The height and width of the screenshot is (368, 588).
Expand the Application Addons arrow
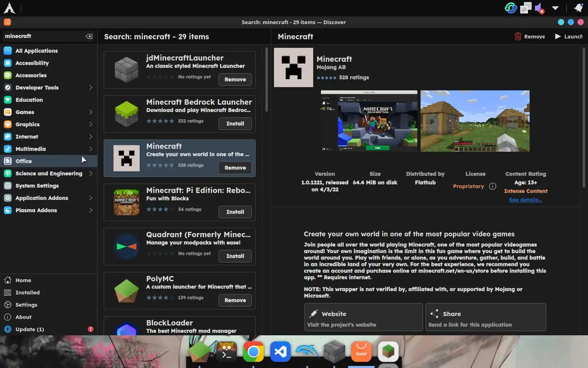[x=91, y=198]
